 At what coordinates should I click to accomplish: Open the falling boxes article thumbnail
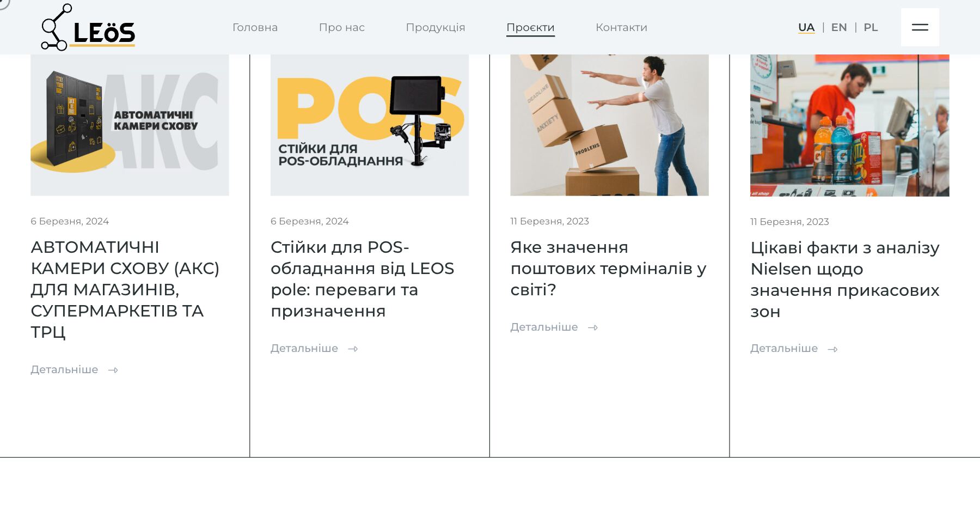609,125
